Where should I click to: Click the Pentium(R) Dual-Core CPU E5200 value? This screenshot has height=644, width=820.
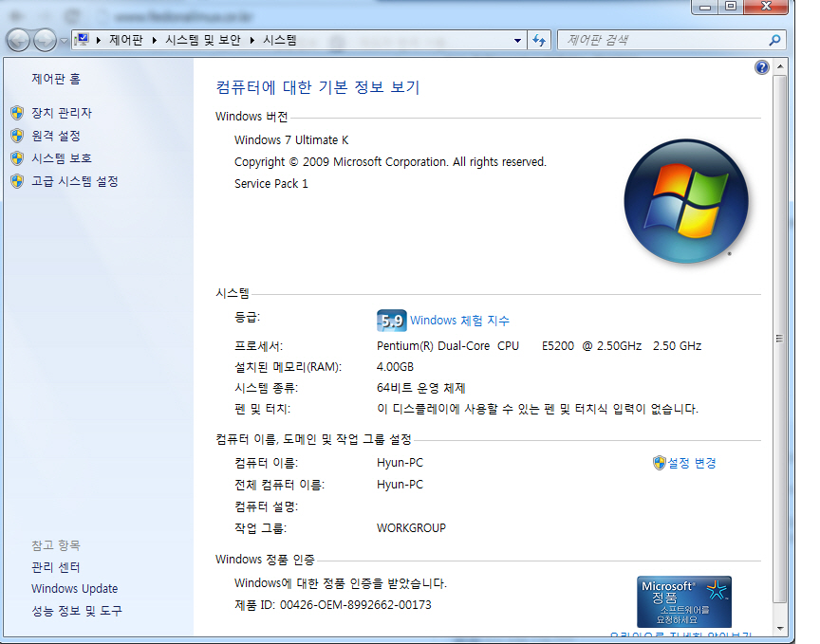pos(539,346)
